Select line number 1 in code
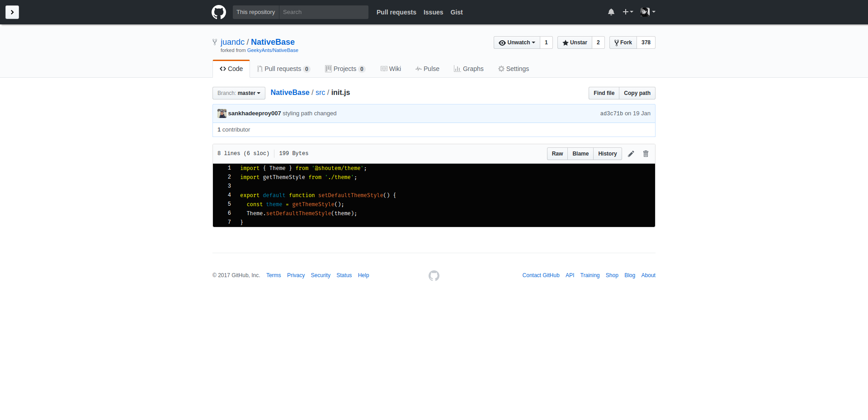The height and width of the screenshot is (420, 868). [229, 168]
